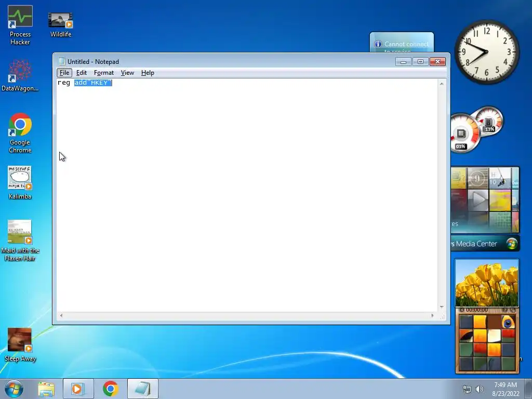Viewport: 532px width, 399px height.
Task: Select Maid with the Flaxen Hair icon
Action: coord(20,241)
